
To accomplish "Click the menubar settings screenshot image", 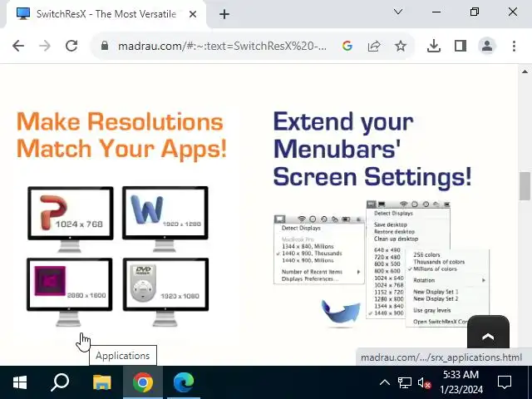I will point(382,264).
